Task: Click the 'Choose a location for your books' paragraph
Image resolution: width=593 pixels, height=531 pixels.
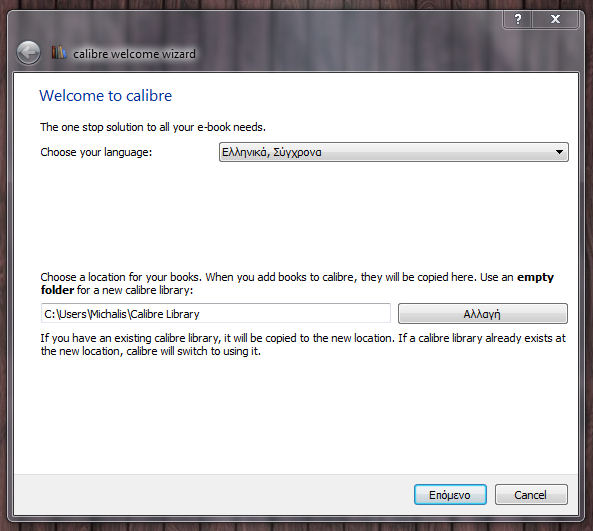Action: click(x=297, y=284)
